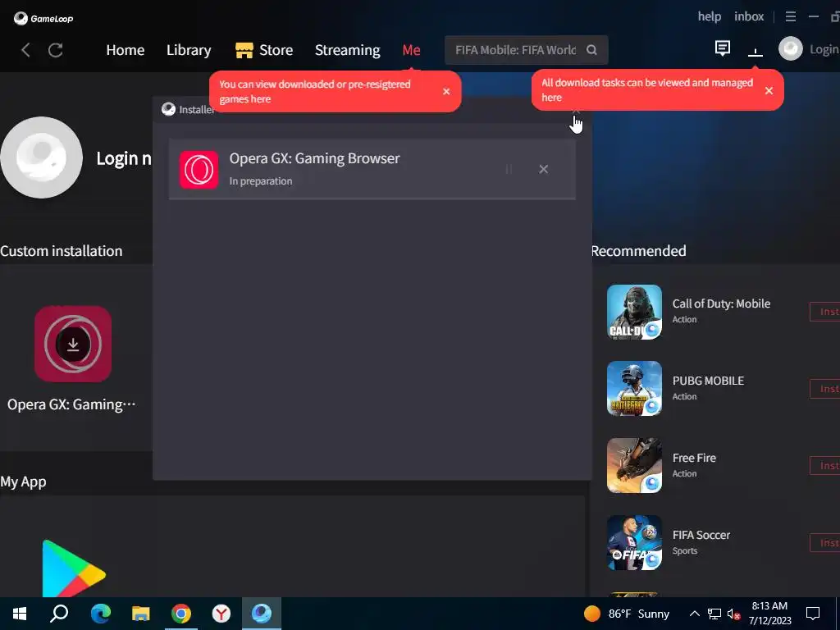Image resolution: width=840 pixels, height=630 pixels.
Task: Open the FIFA Soccer thumbnail
Action: click(634, 543)
